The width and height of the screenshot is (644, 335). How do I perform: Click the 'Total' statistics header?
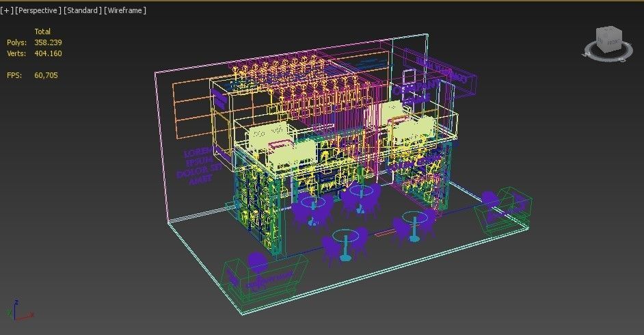[x=42, y=31]
